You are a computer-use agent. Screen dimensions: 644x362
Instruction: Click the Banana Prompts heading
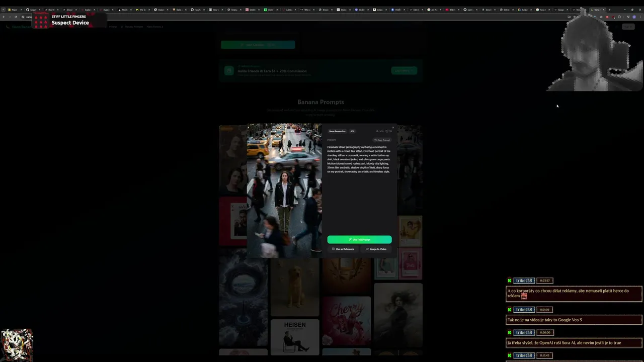tap(320, 102)
